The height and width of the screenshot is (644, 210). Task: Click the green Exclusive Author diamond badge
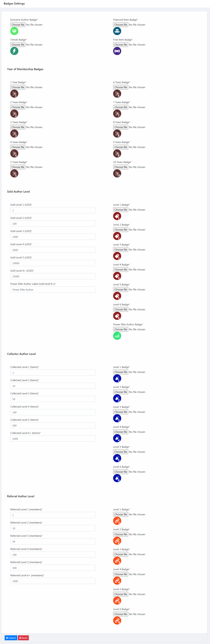coord(14,31)
